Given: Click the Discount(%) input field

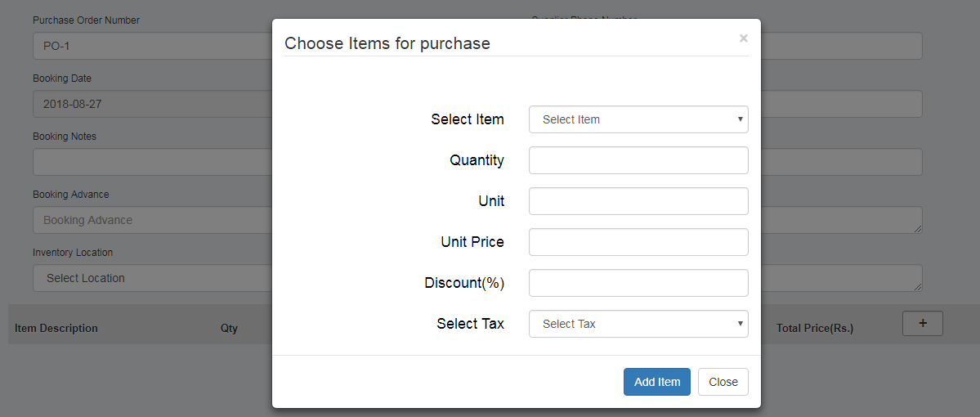Looking at the screenshot, I should 638,283.
